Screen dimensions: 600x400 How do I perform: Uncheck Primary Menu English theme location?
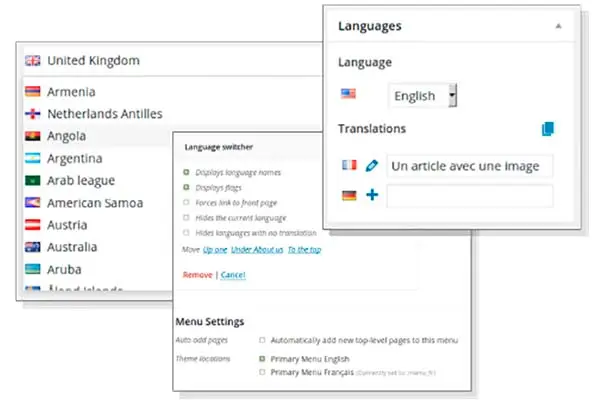click(x=262, y=359)
